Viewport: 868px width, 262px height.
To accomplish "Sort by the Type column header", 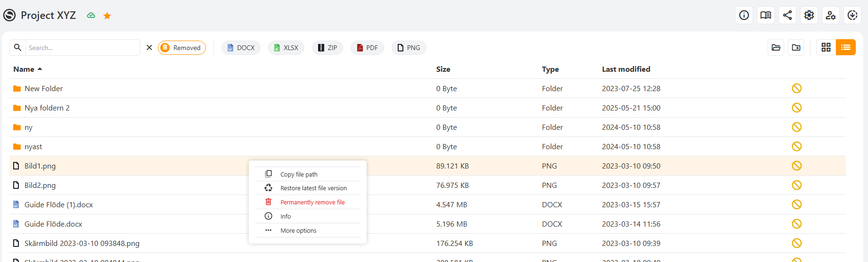I will coord(550,69).
